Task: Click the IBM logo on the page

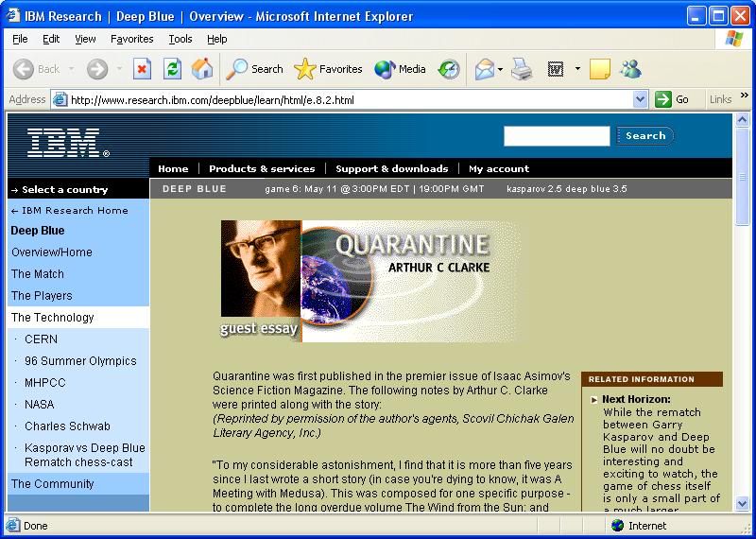Action: point(68,143)
